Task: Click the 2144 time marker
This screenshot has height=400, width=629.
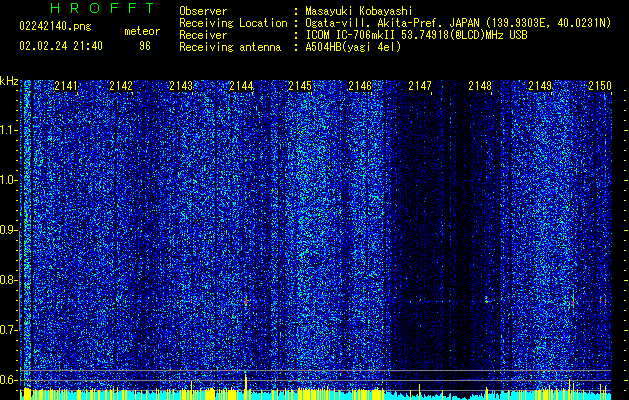Action: 241,86
